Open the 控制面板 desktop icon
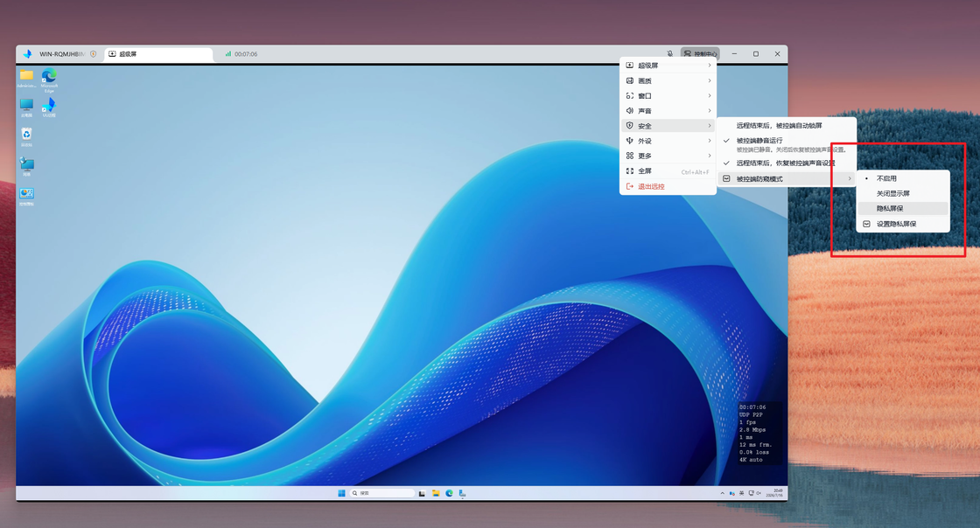Screen dimensions: 980x528 click(x=26, y=196)
